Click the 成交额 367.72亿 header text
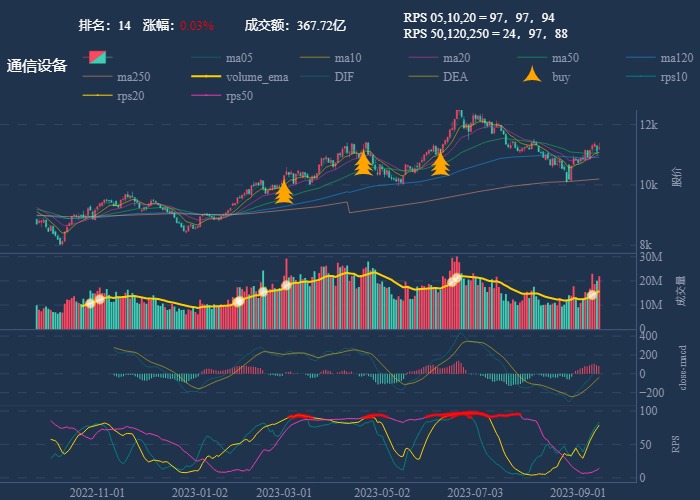 295,25
